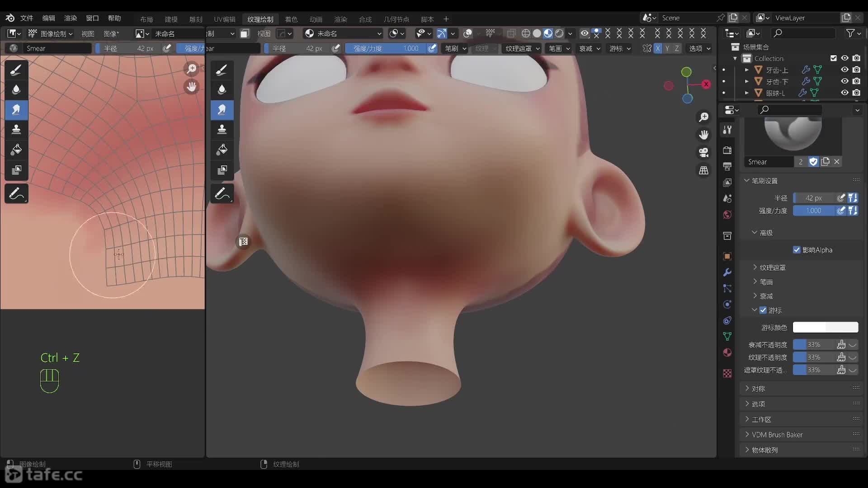The width and height of the screenshot is (868, 488).
Task: Select the Soften tool in 3D viewport toolbar
Action: (222, 90)
